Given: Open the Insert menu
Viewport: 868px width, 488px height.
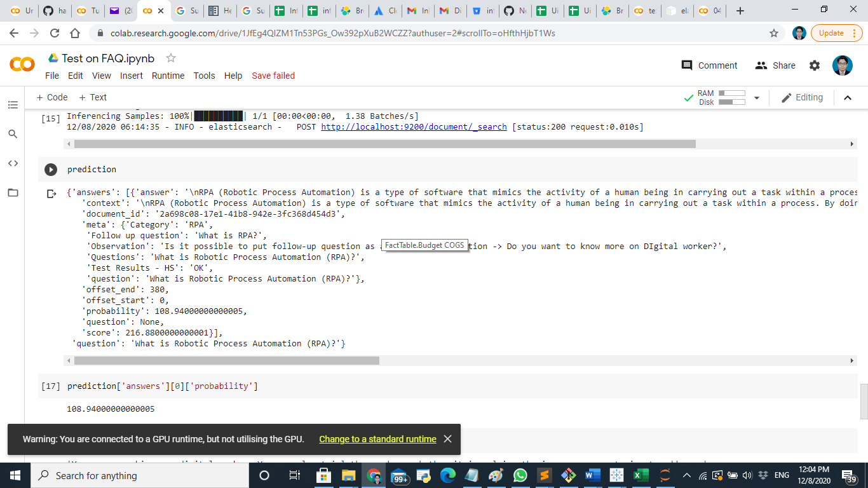Looking at the screenshot, I should [132, 76].
